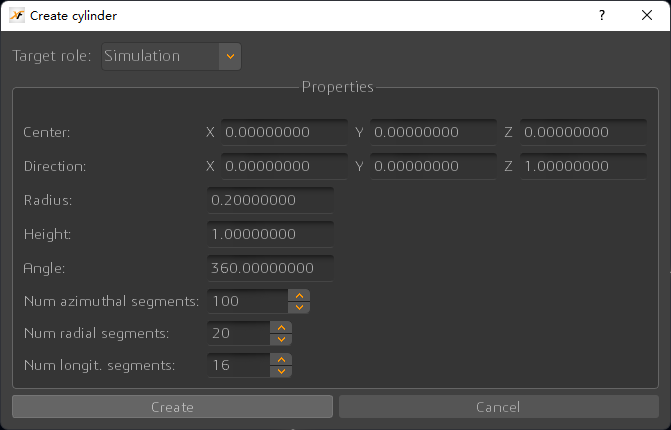Click the Direction X input field
The width and height of the screenshot is (671, 430).
click(x=284, y=166)
